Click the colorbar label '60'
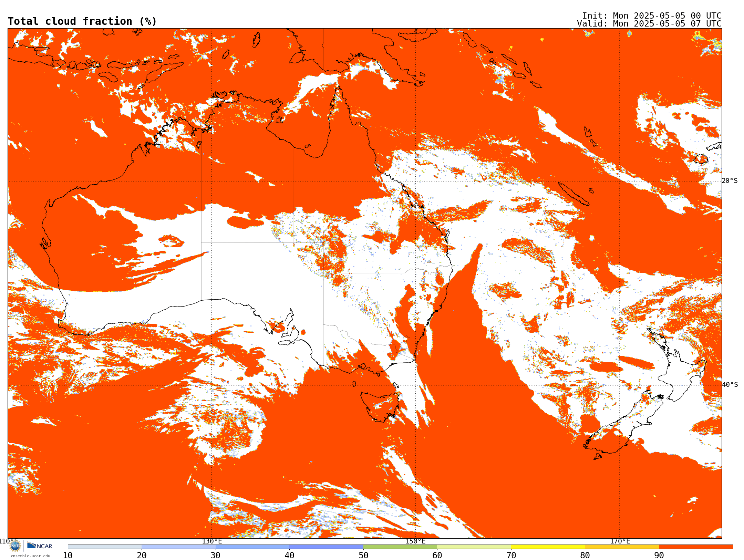 (437, 555)
